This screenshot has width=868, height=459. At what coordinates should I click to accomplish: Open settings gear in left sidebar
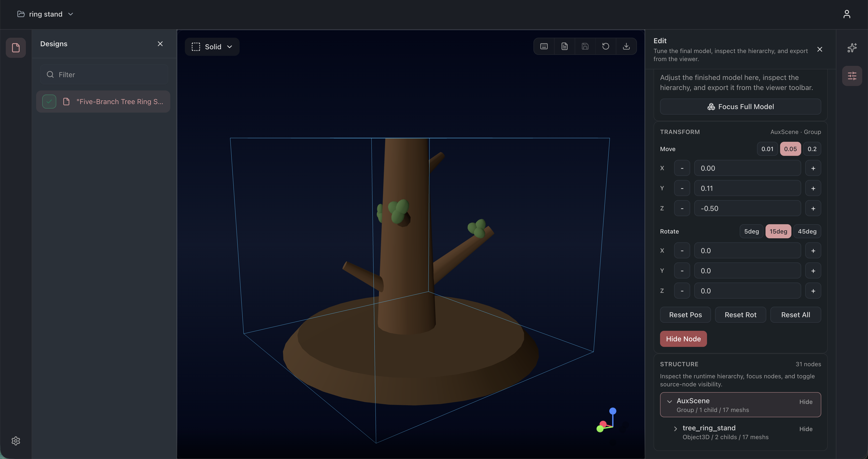(16, 441)
